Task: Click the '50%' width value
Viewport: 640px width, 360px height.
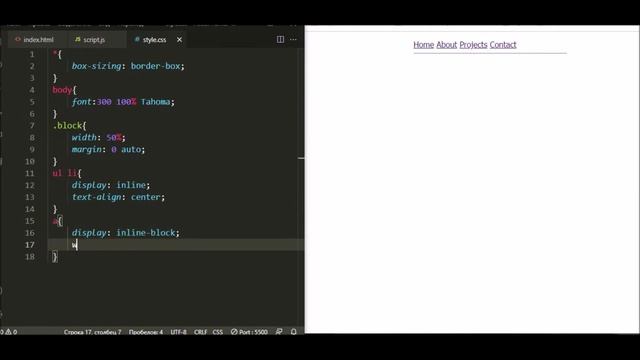Action: click(x=114, y=138)
